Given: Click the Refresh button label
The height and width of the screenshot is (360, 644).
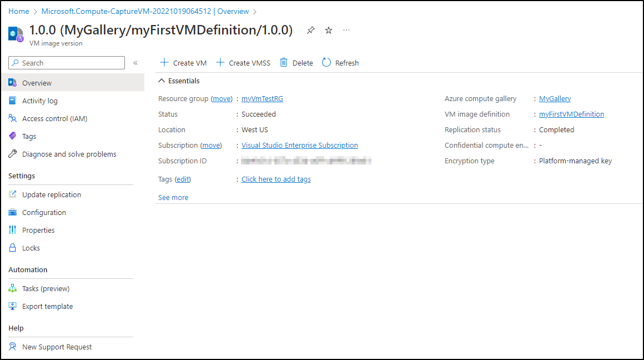Looking at the screenshot, I should [x=347, y=63].
